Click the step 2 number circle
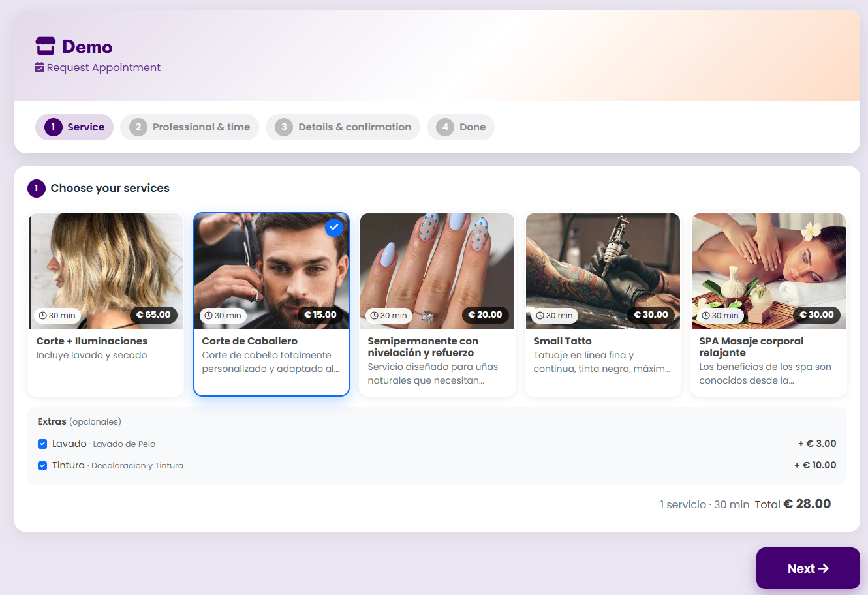868x595 pixels. click(x=138, y=127)
